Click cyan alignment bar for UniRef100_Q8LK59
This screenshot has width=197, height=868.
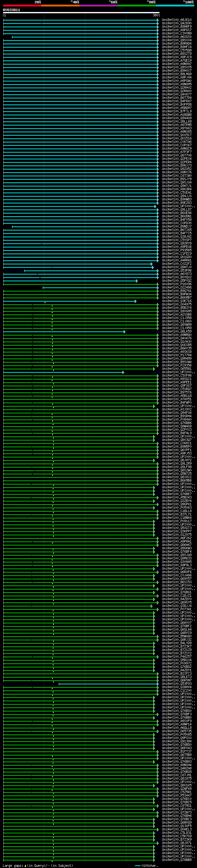pos(64,332)
